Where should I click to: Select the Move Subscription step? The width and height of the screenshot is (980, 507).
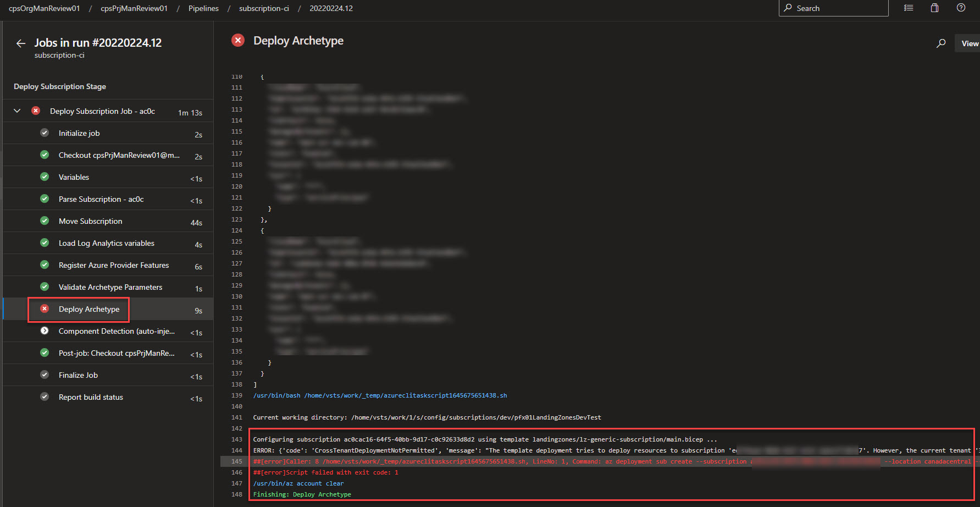point(108,221)
